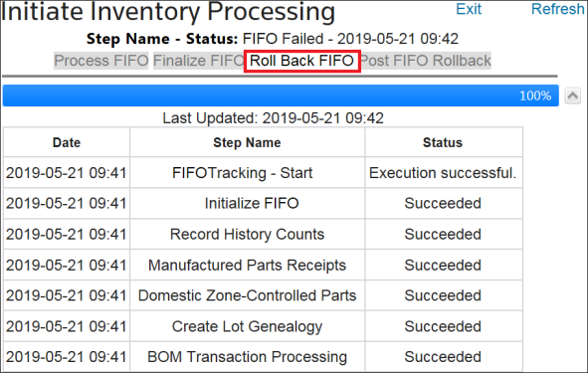Click the Process FIFO button
Viewport: 588px width, 373px height.
[x=101, y=61]
